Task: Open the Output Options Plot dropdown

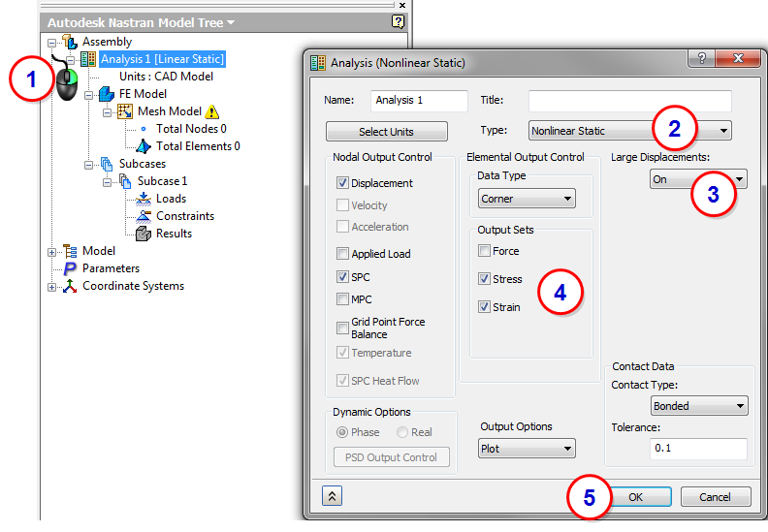Action: click(527, 449)
